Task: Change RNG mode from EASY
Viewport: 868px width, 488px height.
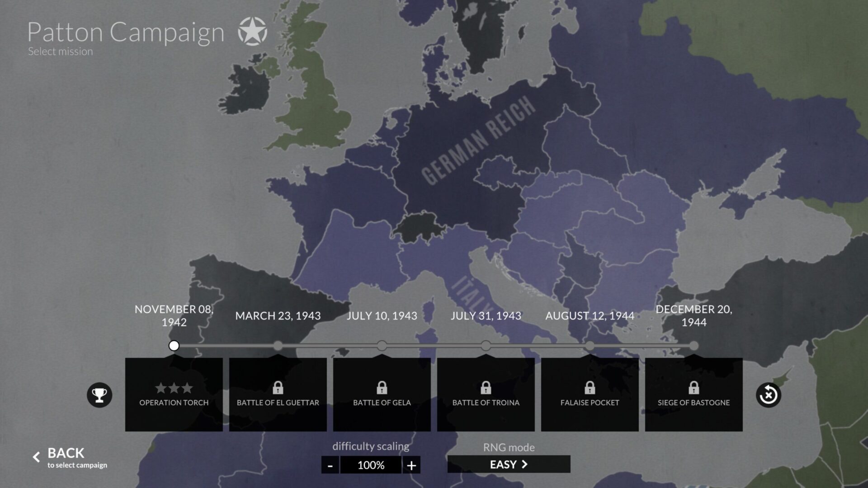Action: tap(509, 464)
